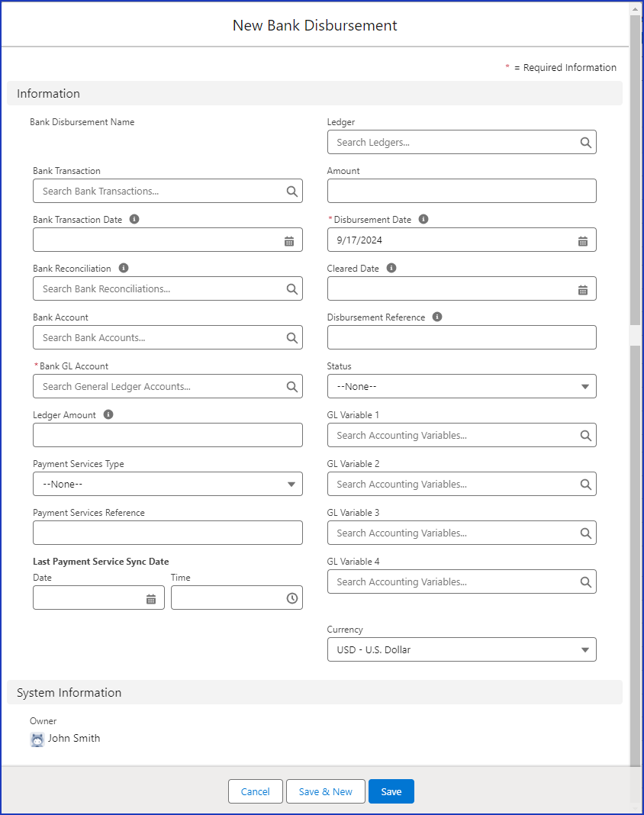Click the Bank Transactions search magnifier

tap(291, 191)
